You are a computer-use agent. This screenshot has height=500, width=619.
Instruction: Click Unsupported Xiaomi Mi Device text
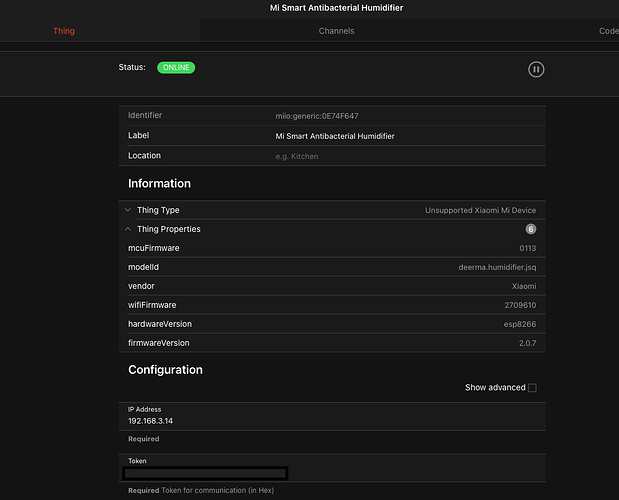(480, 210)
